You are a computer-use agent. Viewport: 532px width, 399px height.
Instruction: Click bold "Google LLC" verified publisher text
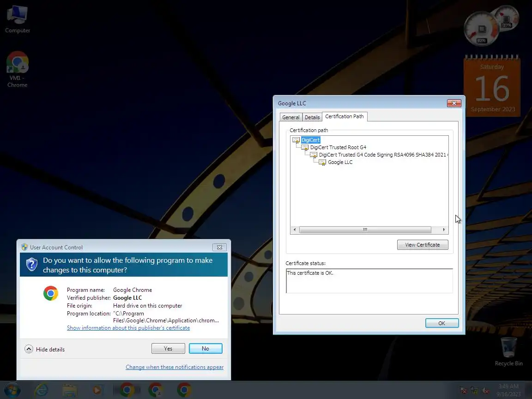coord(127,298)
